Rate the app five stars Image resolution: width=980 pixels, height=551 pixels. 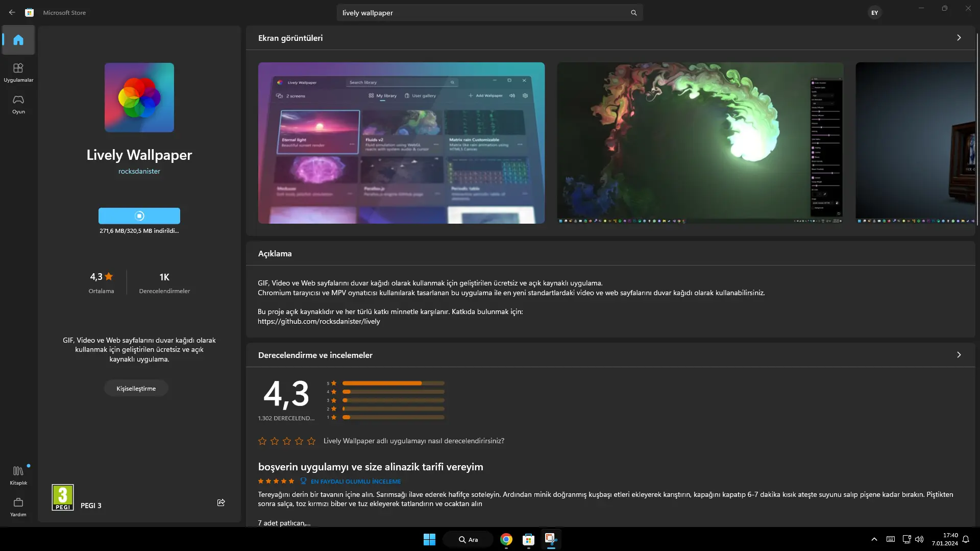(311, 441)
